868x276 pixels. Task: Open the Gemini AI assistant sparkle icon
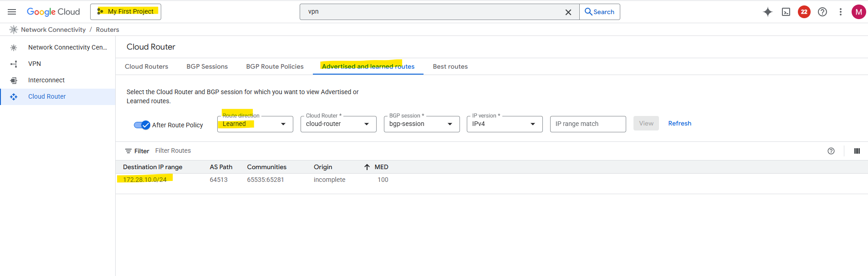pyautogui.click(x=768, y=12)
